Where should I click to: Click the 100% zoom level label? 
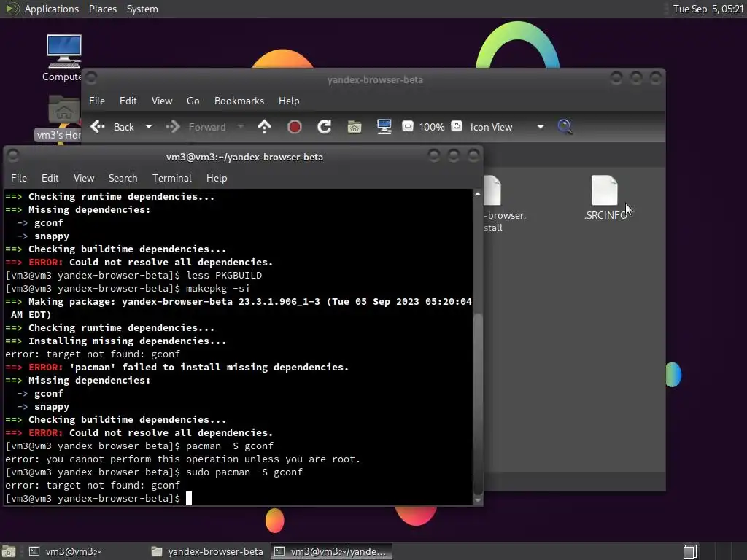click(432, 127)
